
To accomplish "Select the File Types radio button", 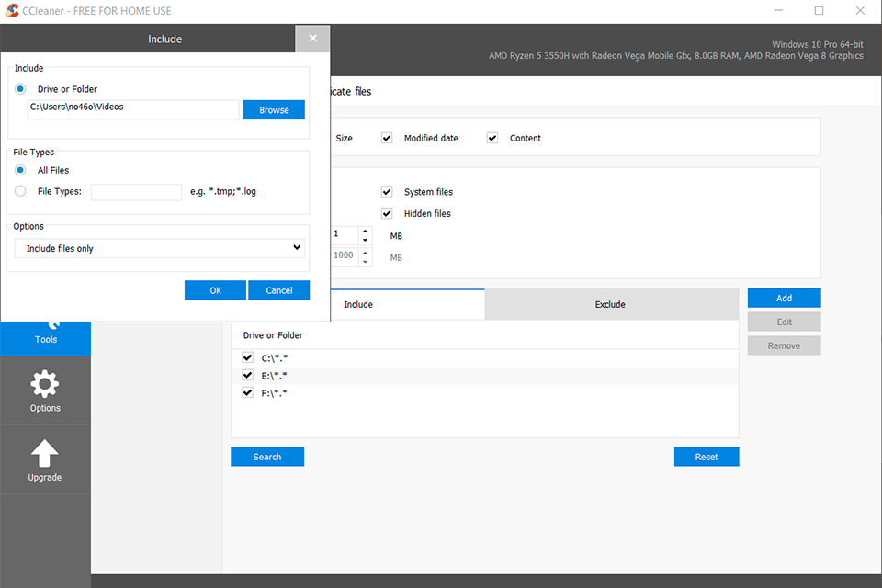I will (x=19, y=191).
